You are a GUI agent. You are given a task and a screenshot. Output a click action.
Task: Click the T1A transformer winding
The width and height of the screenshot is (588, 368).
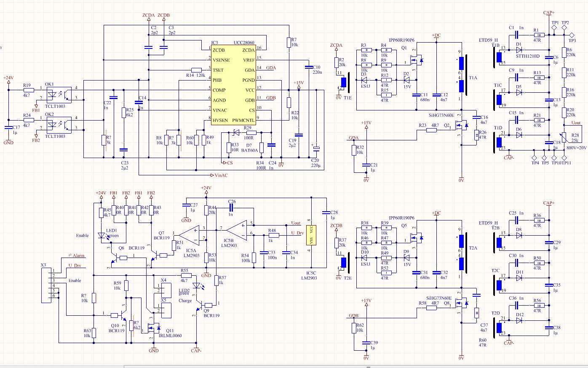pos(461,75)
